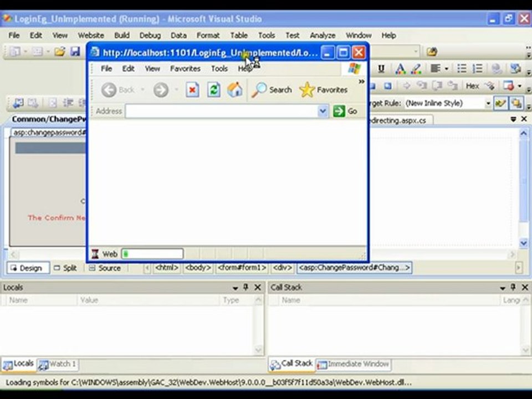This screenshot has width=532, height=399.
Task: Open Visual Studio Website menu
Action: click(91, 35)
